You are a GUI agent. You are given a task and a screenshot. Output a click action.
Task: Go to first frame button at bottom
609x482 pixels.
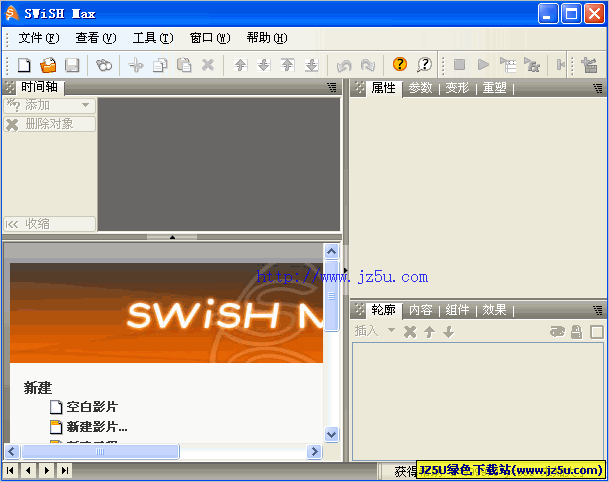(x=10, y=470)
